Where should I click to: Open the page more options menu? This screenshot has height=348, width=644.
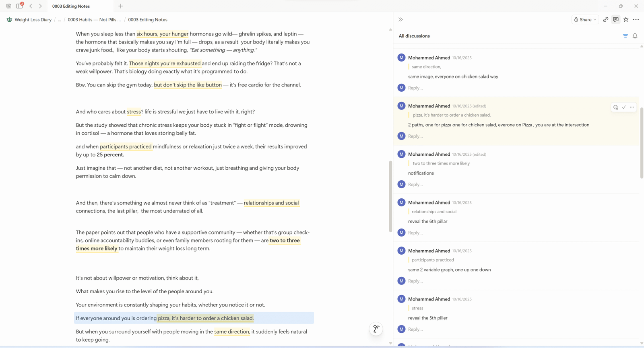pos(636,19)
